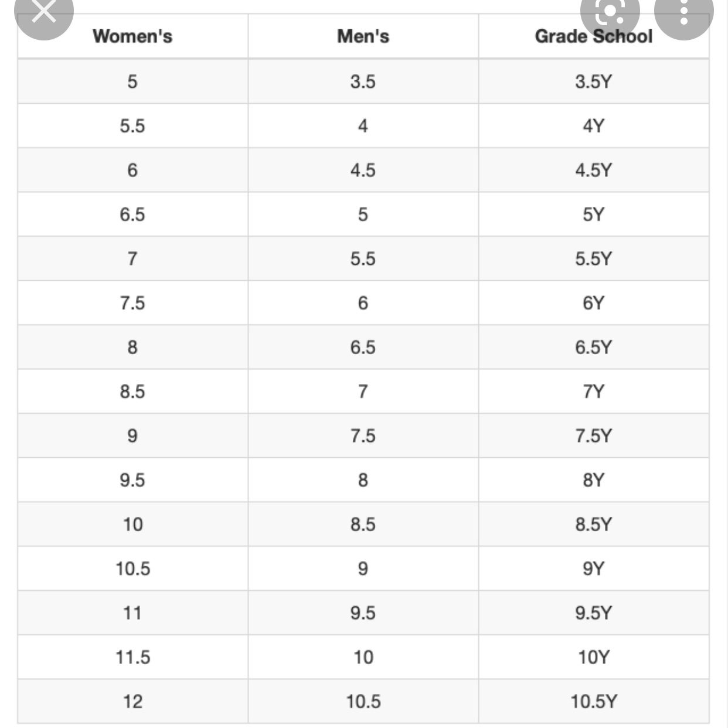Select the Grade School column header
Viewport: 728px width, 728px height.
pos(593,36)
